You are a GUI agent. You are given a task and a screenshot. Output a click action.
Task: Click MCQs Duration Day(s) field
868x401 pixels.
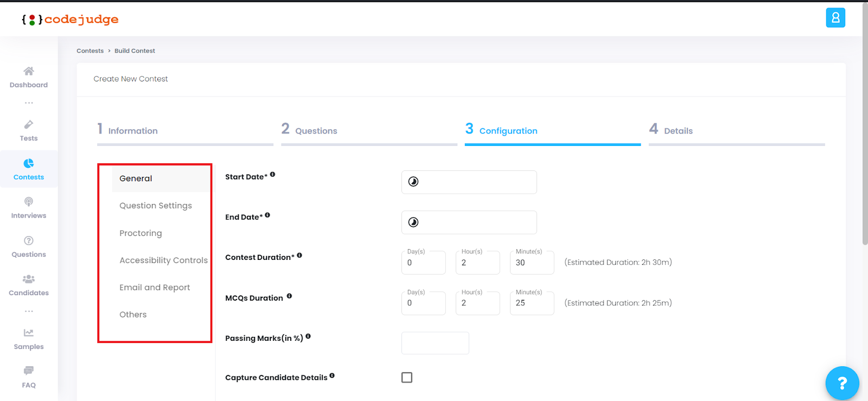pos(424,303)
